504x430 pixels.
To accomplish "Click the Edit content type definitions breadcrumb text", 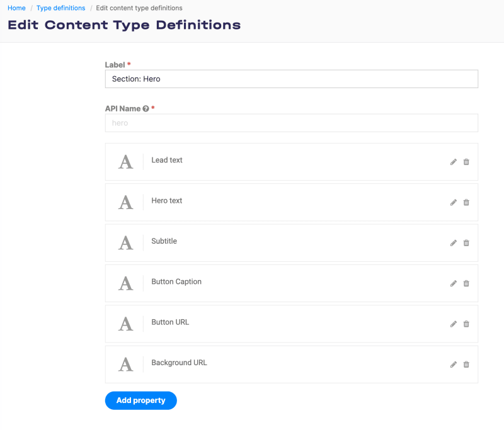I will [139, 8].
